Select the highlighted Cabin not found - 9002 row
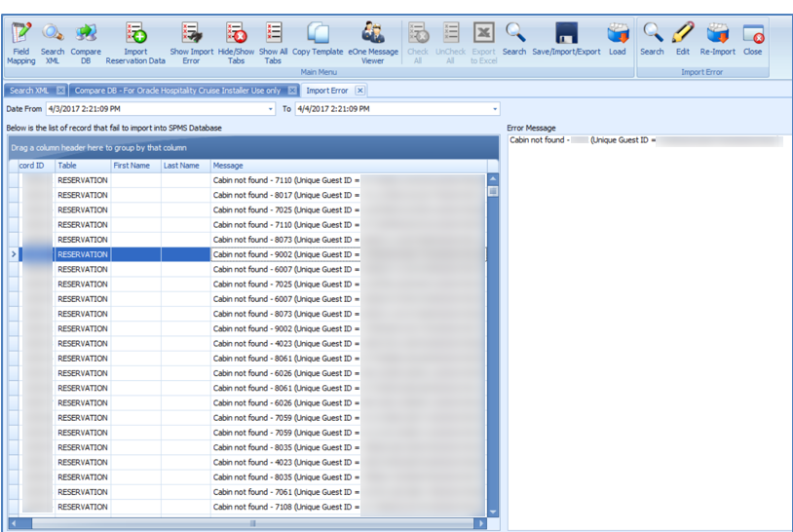 [x=246, y=254]
